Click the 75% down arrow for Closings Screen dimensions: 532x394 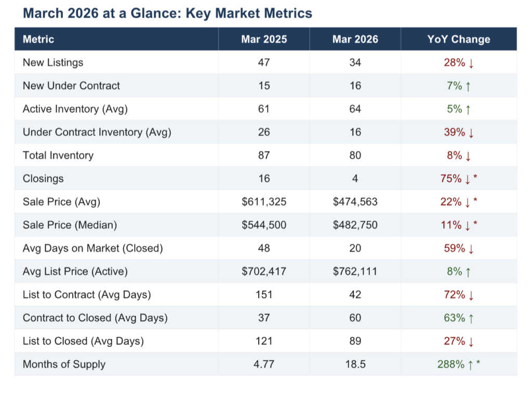(468, 179)
